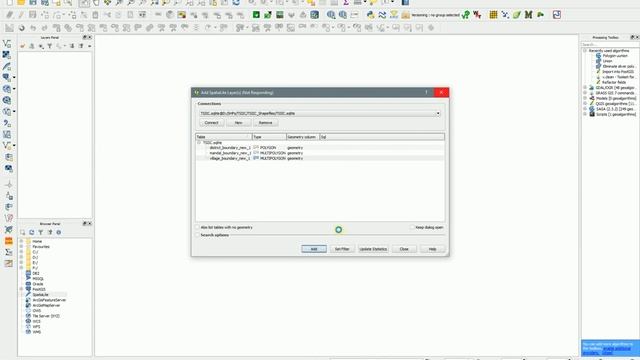Click Add Selected Layers icon in Browser Panel
This screenshot has height=360, width=640.
(x=22, y=232)
